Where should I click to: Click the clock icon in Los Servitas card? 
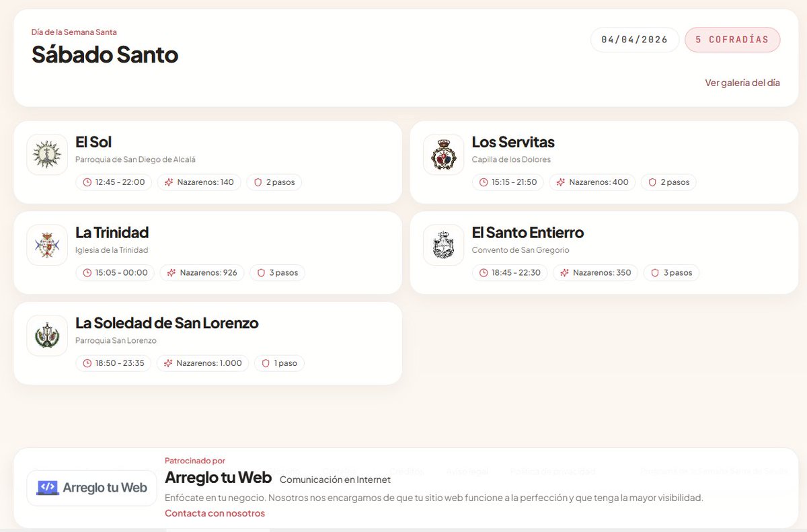coord(484,182)
